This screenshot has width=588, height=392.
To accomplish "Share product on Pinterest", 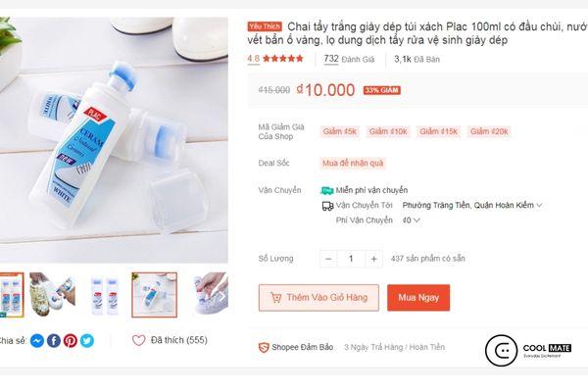I will click(71, 341).
